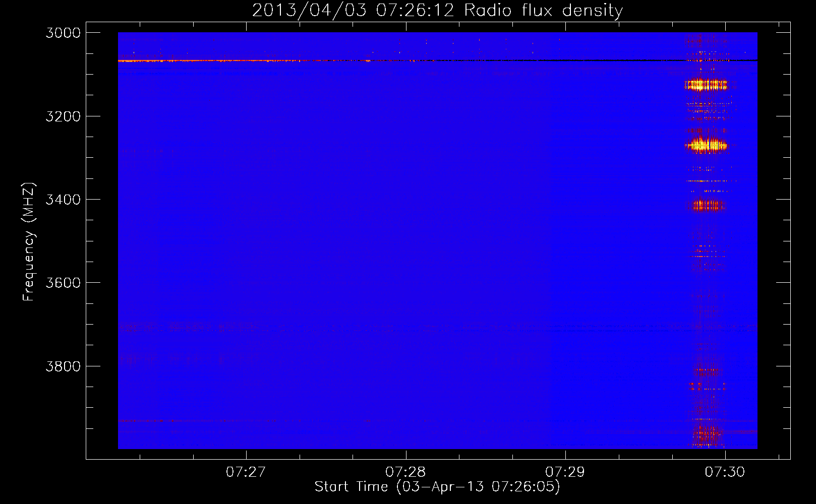Click the 3600 frequency tick label
816x504 pixels.
click(x=63, y=283)
